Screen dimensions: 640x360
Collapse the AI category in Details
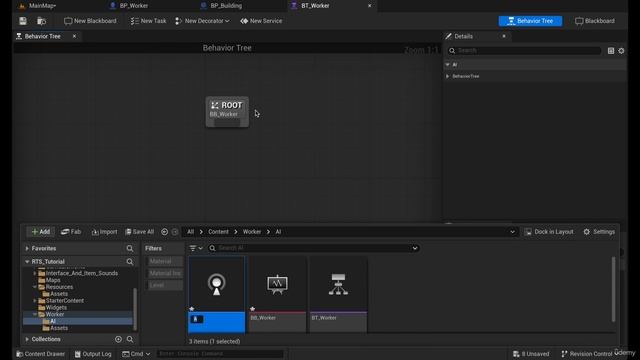pyautogui.click(x=447, y=64)
